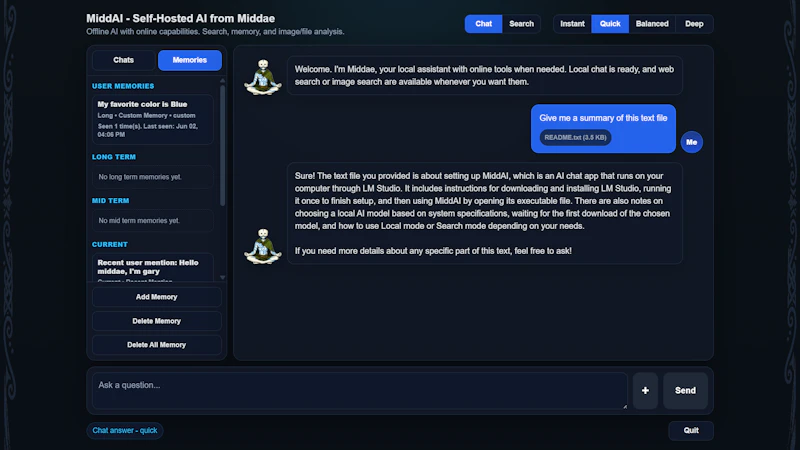Viewport: 800px width, 450px height.
Task: Click the USER MEMORIES heading
Action: (x=123, y=86)
